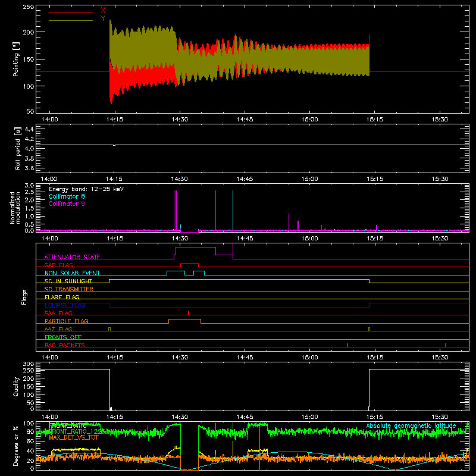This screenshot has width=476, height=476.
Task: Select the red 'X' legend letter
Action: [103, 11]
